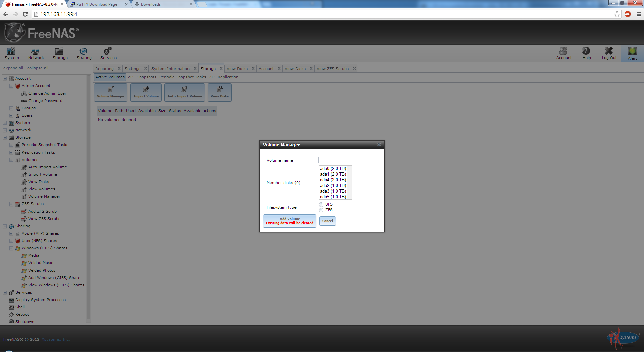644x352 pixels.
Task: Open Display System Processes in the tree
Action: click(41, 300)
